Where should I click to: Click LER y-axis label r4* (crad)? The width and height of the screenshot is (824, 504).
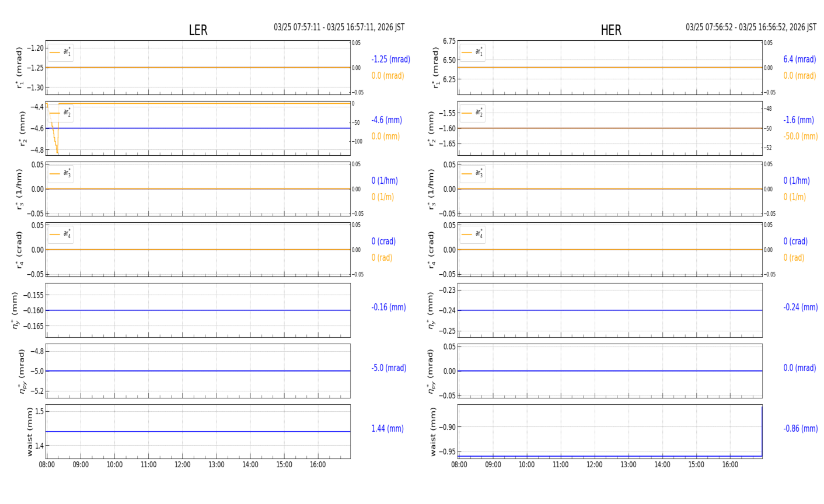pos(19,250)
